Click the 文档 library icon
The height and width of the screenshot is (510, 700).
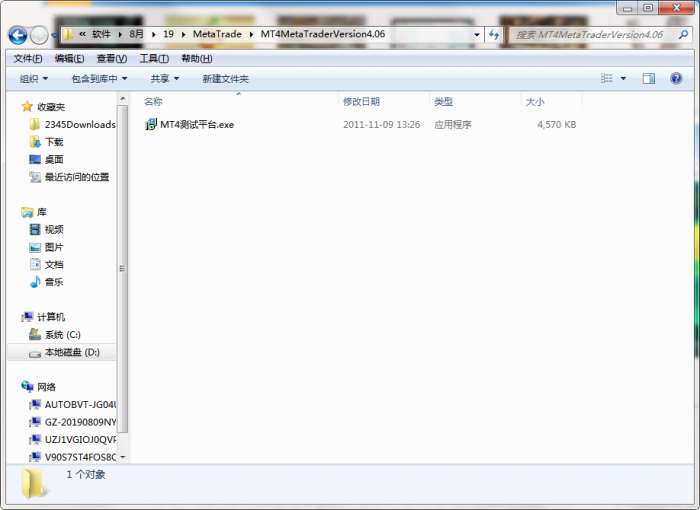35,264
